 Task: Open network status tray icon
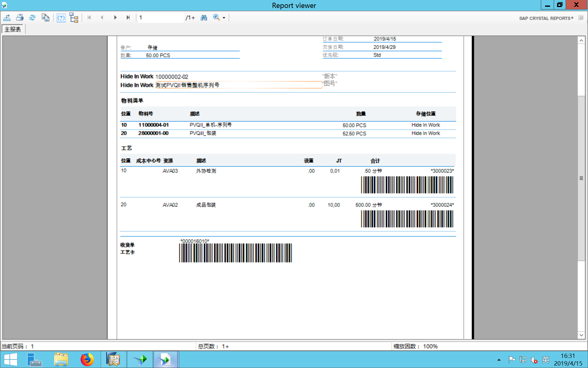coord(523,359)
